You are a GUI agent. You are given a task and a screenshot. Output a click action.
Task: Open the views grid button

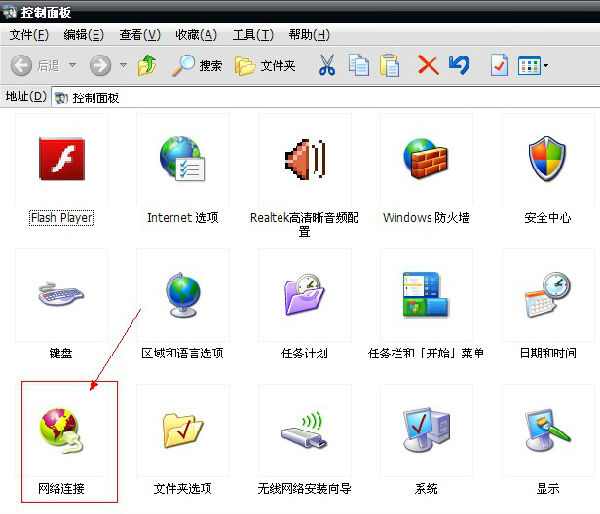point(529,65)
